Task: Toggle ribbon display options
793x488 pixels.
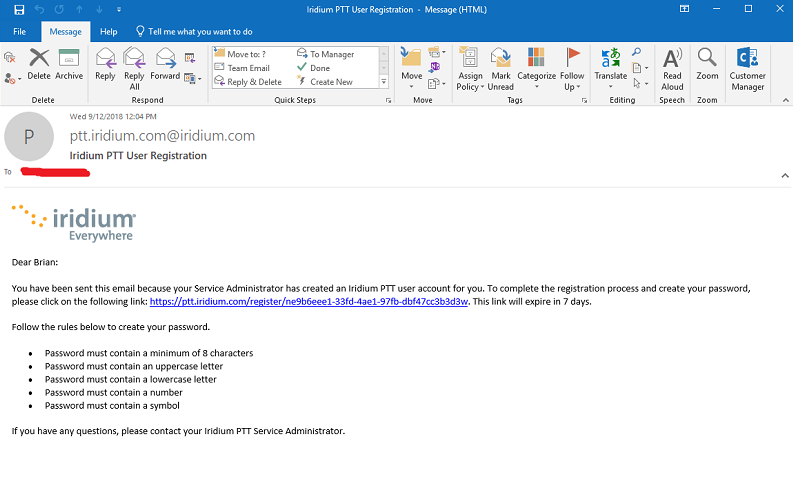Action: [684, 9]
